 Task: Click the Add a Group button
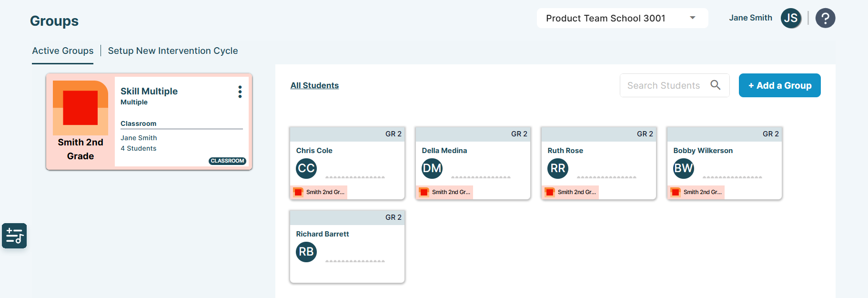click(x=779, y=85)
